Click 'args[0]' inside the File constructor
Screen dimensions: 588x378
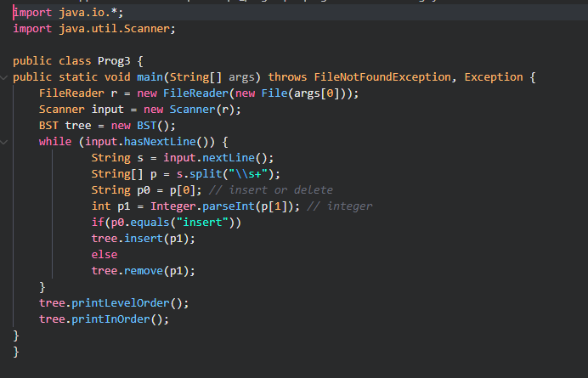click(x=316, y=93)
